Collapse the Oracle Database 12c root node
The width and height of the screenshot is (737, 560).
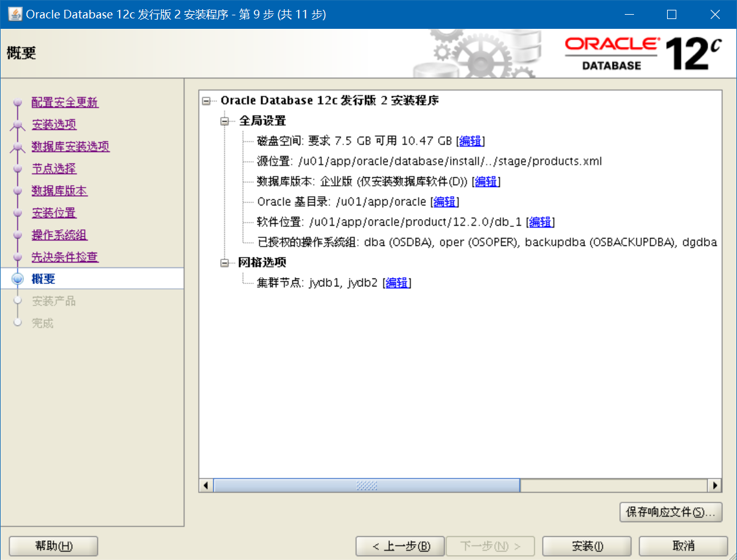pos(206,101)
